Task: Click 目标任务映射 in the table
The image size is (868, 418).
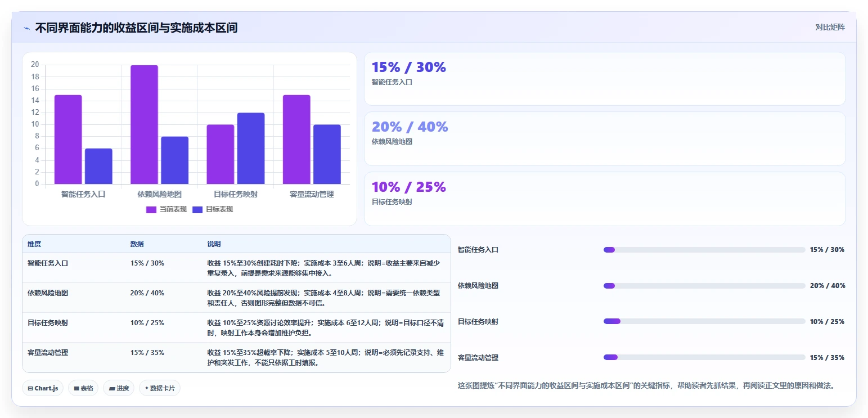Action: (x=48, y=323)
